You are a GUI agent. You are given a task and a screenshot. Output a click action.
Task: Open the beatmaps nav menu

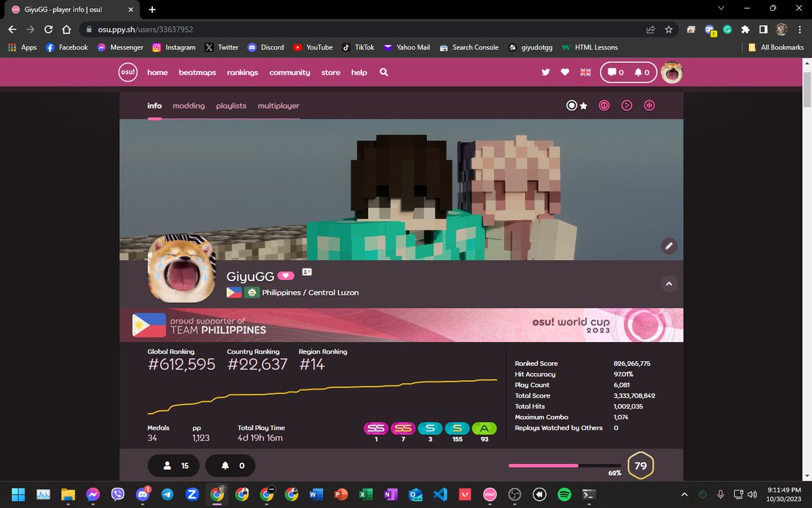197,72
